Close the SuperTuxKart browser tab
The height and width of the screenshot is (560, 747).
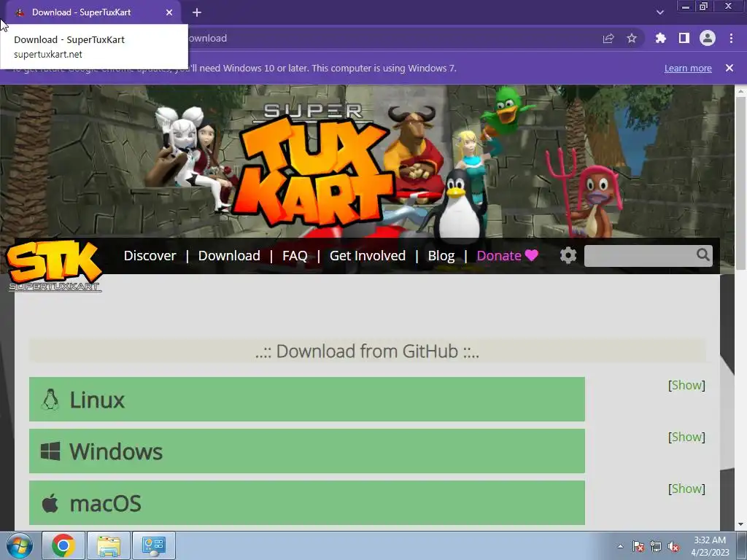tap(169, 12)
